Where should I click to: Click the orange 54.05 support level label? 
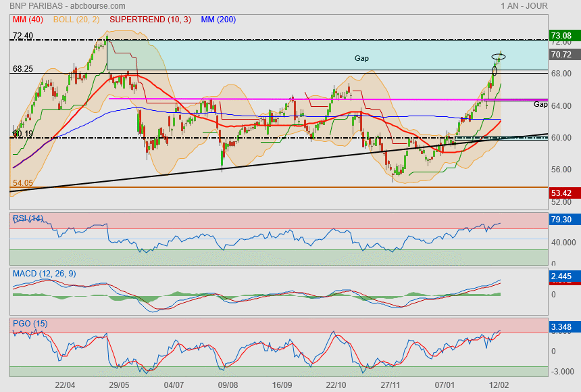coord(22,183)
